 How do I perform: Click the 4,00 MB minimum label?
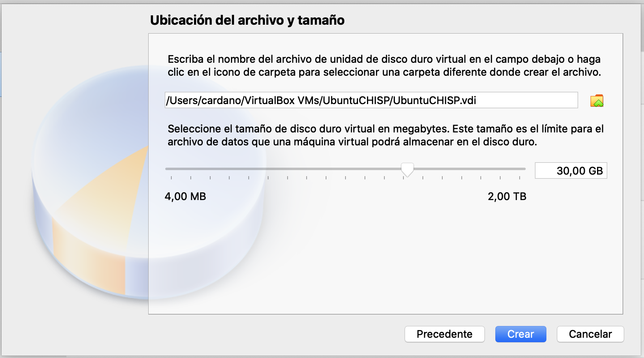tap(186, 196)
